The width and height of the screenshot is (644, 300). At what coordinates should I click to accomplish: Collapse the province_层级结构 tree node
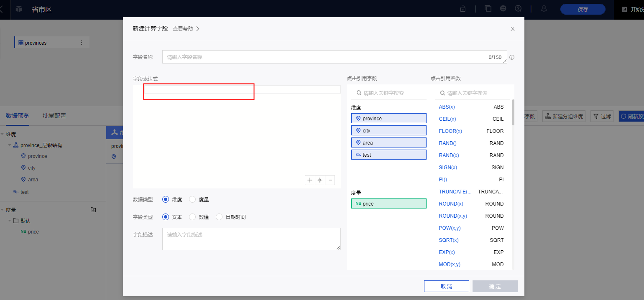[x=10, y=145]
